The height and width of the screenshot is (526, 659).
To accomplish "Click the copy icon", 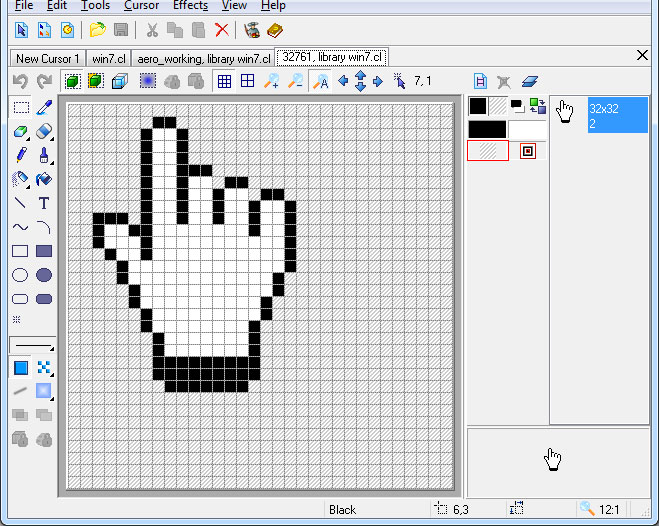I will (x=175, y=30).
